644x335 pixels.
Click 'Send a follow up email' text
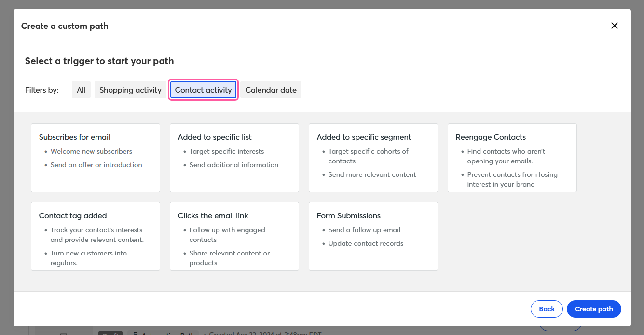pyautogui.click(x=365, y=230)
